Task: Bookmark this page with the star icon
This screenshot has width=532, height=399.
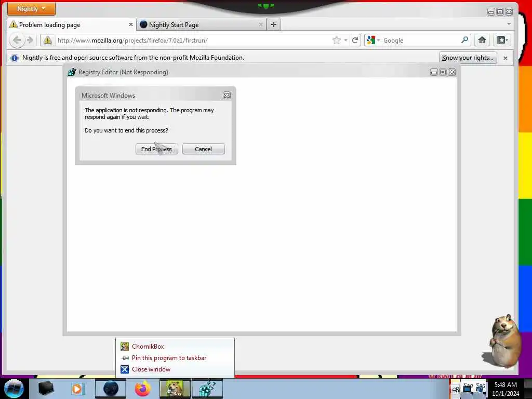Action: coord(336,41)
